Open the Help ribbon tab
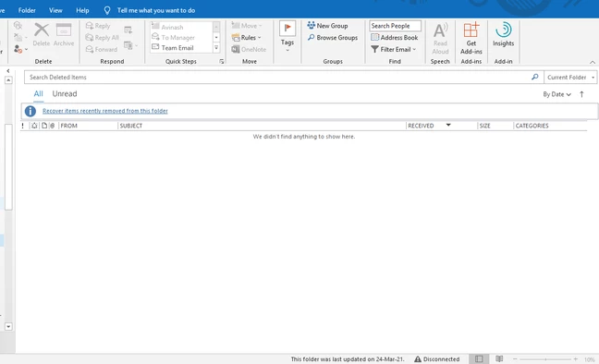The image size is (599, 364). tap(82, 10)
